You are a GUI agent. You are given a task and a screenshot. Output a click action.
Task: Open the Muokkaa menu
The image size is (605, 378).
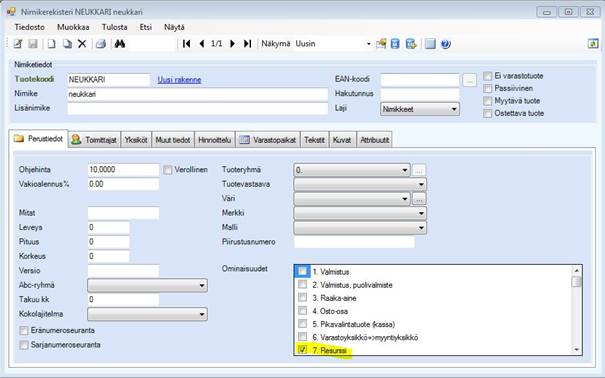coord(73,27)
